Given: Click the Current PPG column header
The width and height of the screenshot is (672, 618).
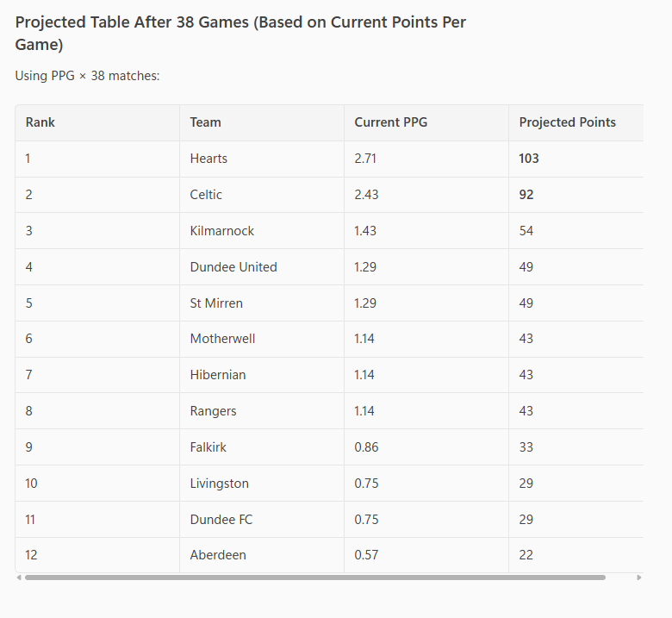Looking at the screenshot, I should (x=390, y=122).
